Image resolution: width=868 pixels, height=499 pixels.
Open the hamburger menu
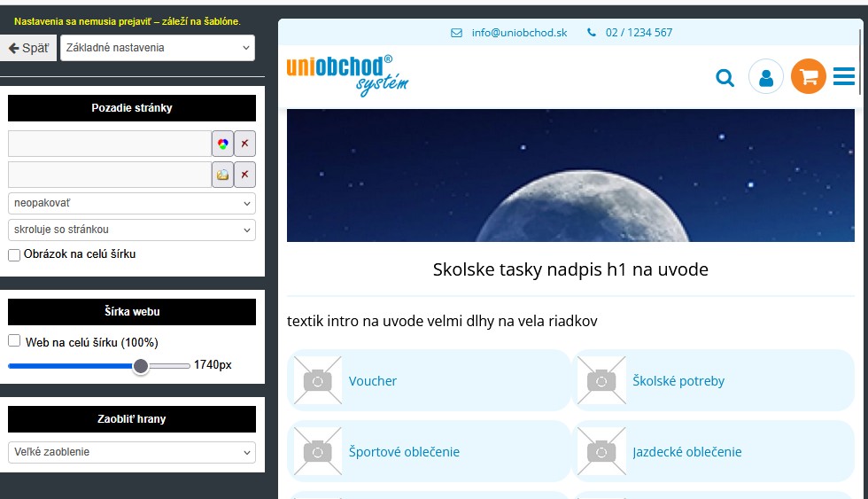844,77
